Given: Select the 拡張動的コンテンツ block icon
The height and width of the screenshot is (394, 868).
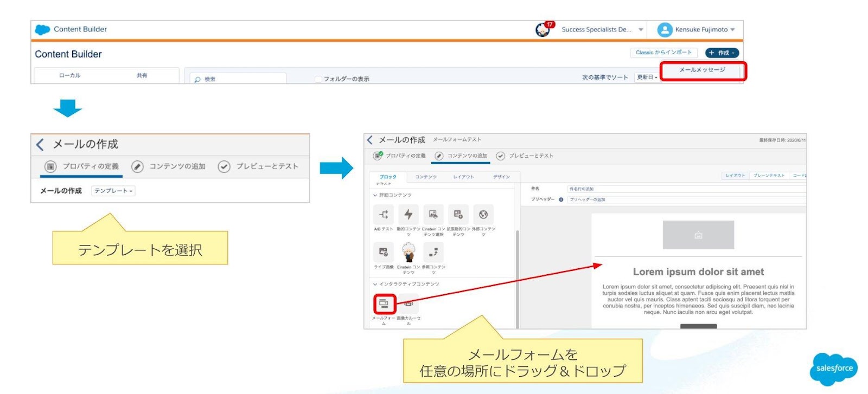Looking at the screenshot, I should click(458, 215).
